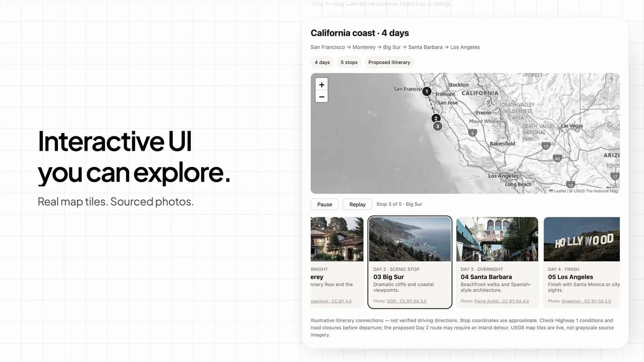Click the 5 stops chip
644x362 pixels.
pyautogui.click(x=349, y=62)
